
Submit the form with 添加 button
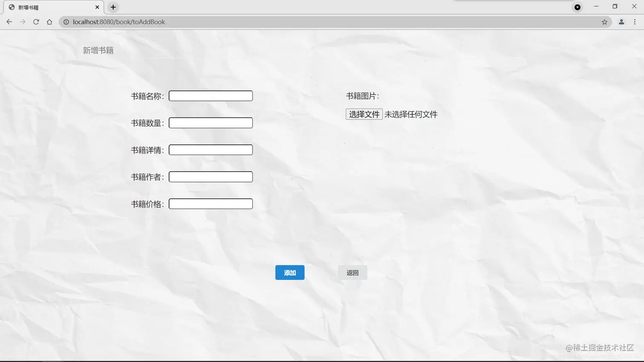[x=290, y=273]
